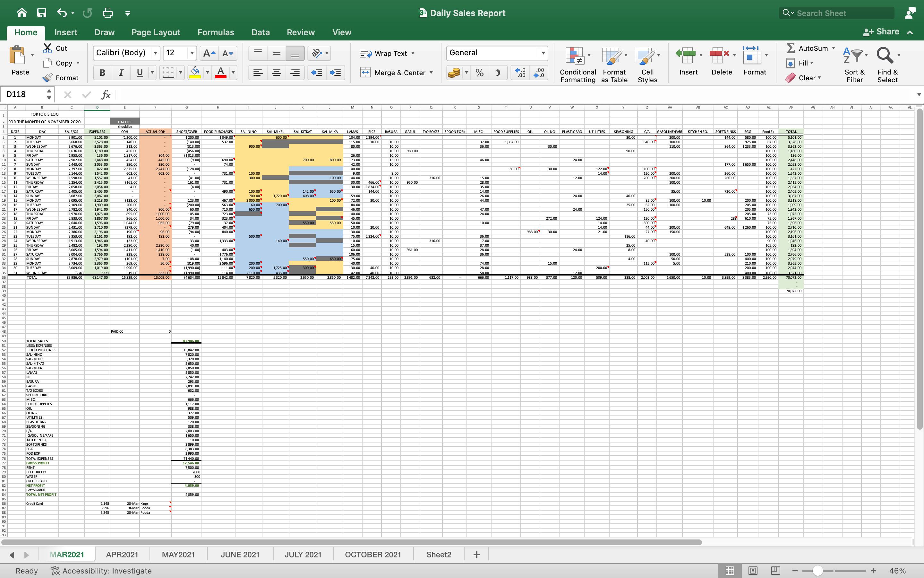This screenshot has height=578, width=924.
Task: Open the font size dropdown
Action: 192,53
